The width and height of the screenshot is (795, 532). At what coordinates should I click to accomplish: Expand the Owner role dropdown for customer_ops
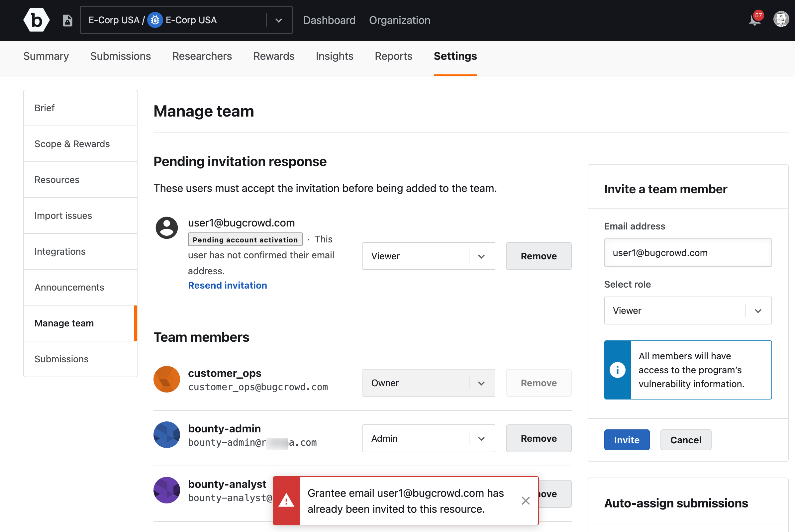(x=482, y=382)
